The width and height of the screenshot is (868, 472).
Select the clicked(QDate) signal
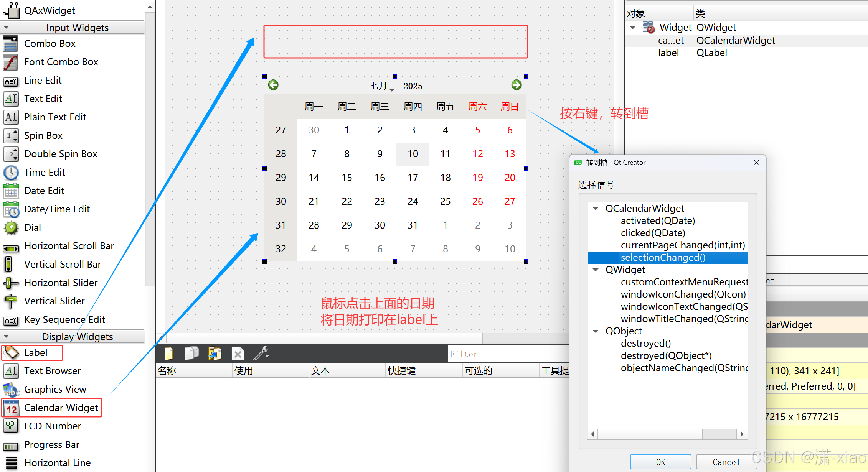click(653, 233)
